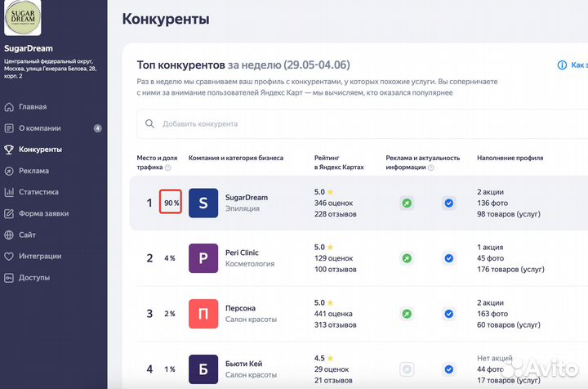Viewport: 588px width, 389px height.
Task: Click the Компания и категория бизнеса header
Action: [236, 158]
